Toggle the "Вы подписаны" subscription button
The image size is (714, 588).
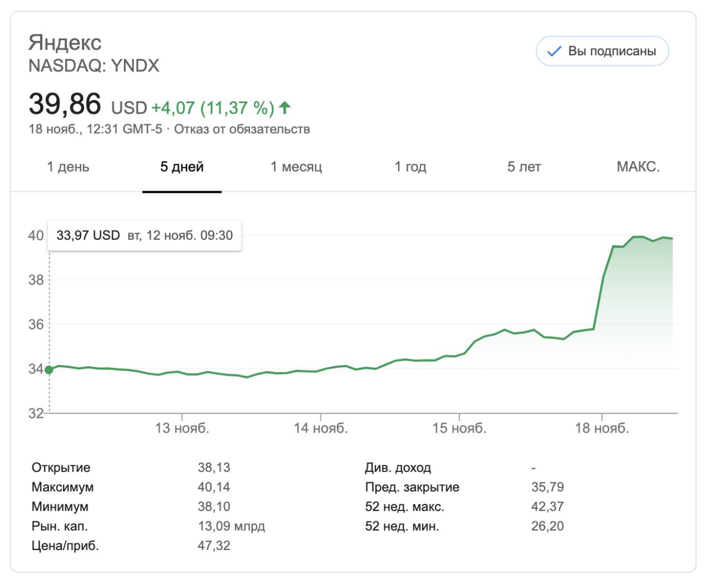tap(602, 51)
